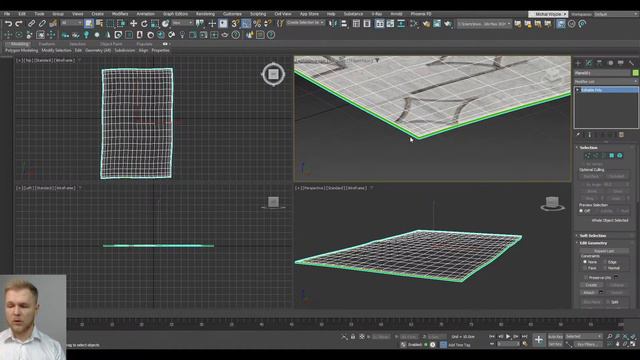Open the Modifier List dropdown
The width and height of the screenshot is (640, 360).
coord(606,82)
